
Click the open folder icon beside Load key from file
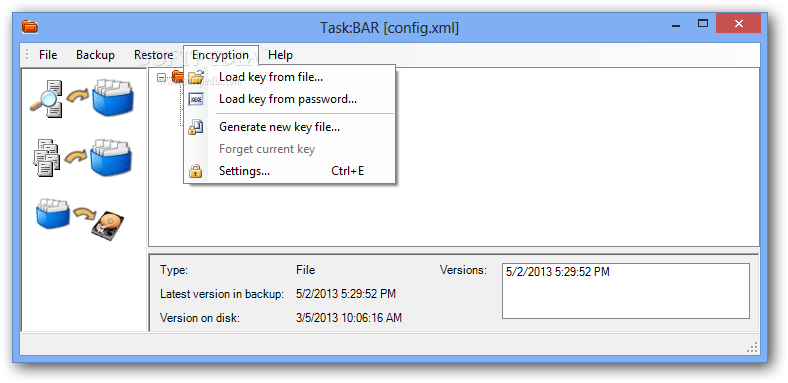click(x=195, y=77)
